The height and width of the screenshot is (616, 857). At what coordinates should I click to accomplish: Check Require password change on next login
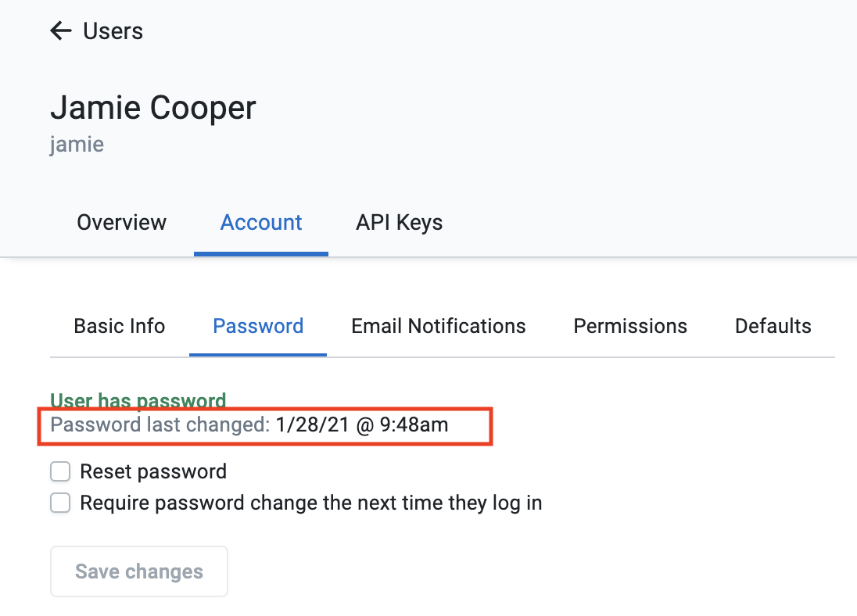[60, 503]
